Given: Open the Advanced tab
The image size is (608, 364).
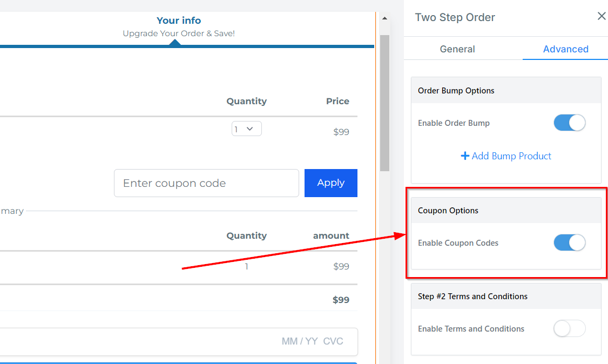Looking at the screenshot, I should point(565,49).
